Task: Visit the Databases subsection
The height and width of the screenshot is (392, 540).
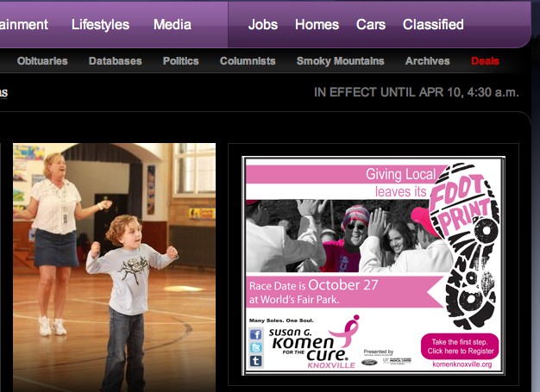Action: pyautogui.click(x=115, y=61)
